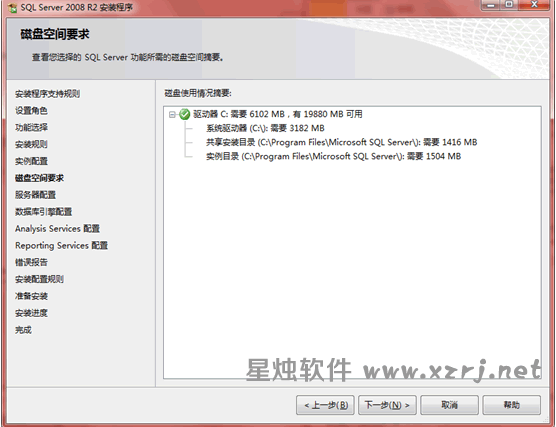Click the 取消 cancel button
Image resolution: width=556 pixels, height=427 pixels.
[x=449, y=405]
